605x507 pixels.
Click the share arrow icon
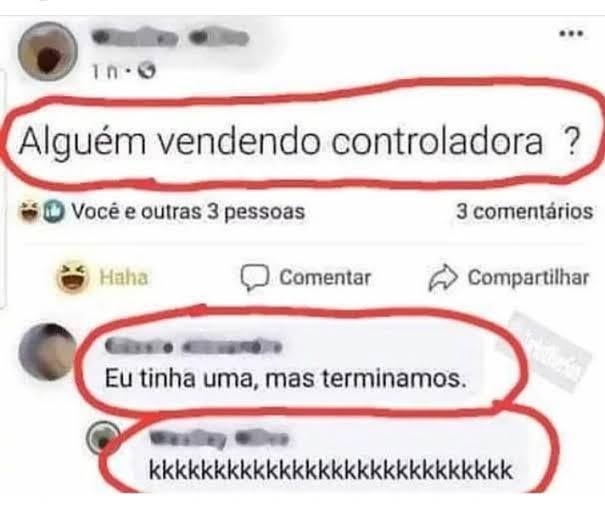click(443, 278)
